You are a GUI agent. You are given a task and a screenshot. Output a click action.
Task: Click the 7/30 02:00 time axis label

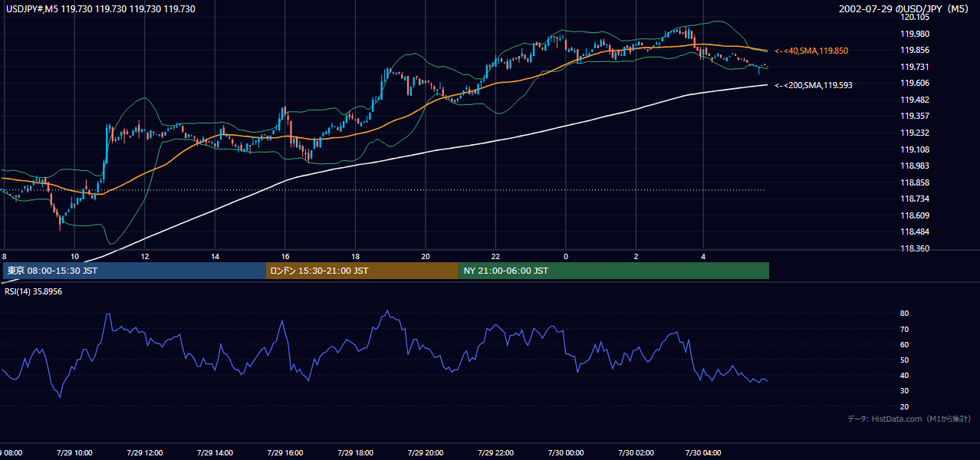pyautogui.click(x=636, y=452)
